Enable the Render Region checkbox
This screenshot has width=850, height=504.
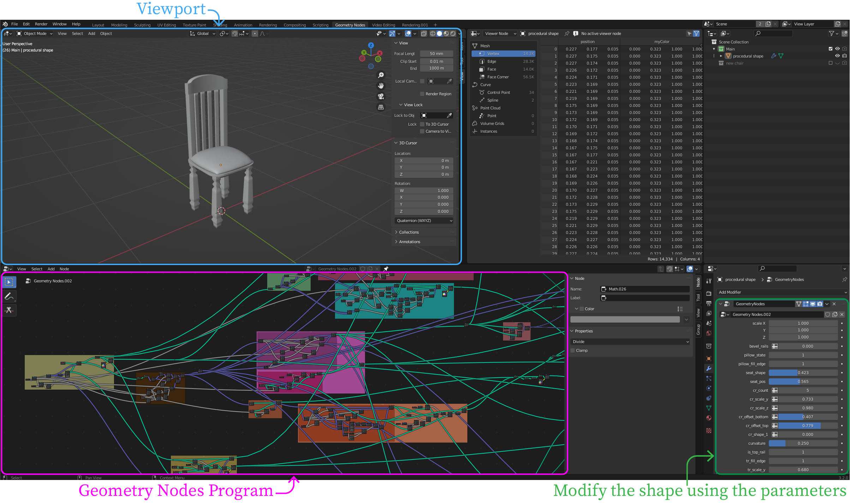422,94
